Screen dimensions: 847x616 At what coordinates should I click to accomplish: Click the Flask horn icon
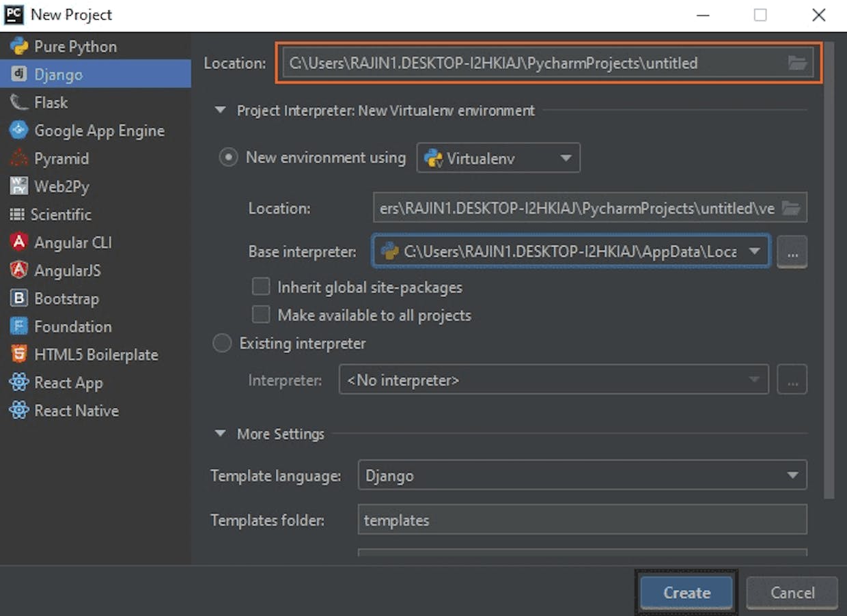click(x=18, y=102)
